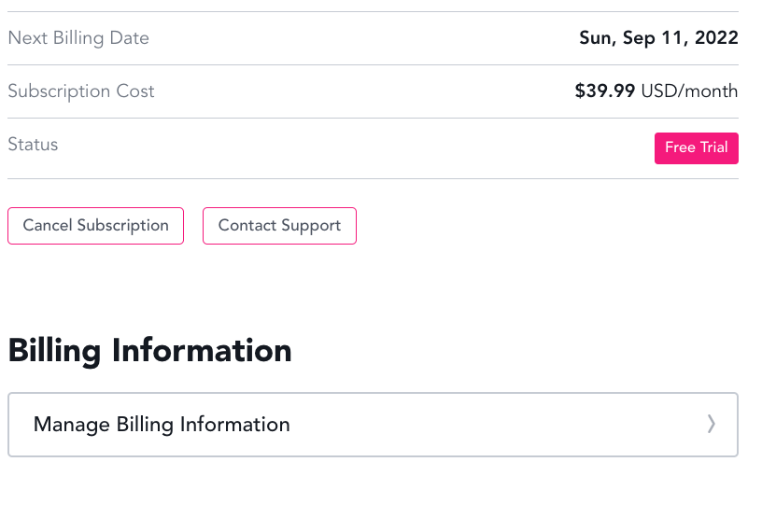The image size is (776, 532).
Task: Click the word "Support" on Contact button
Action: coord(310,226)
